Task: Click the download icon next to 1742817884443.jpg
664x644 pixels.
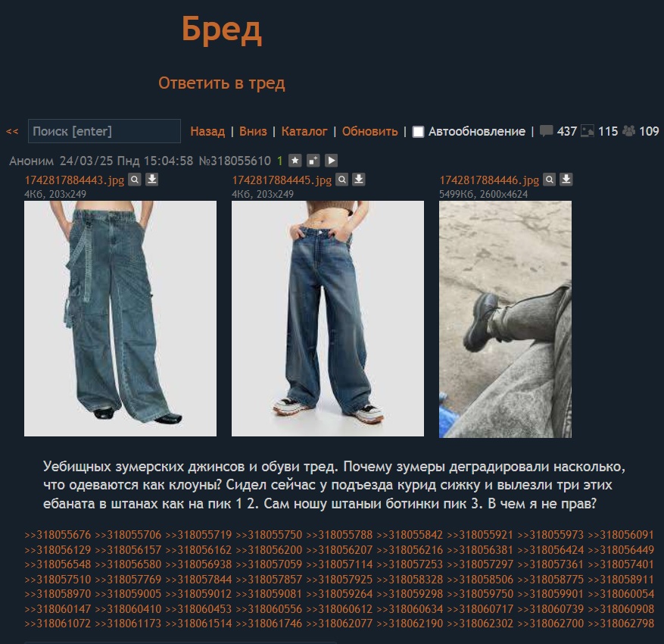Action: [x=152, y=180]
